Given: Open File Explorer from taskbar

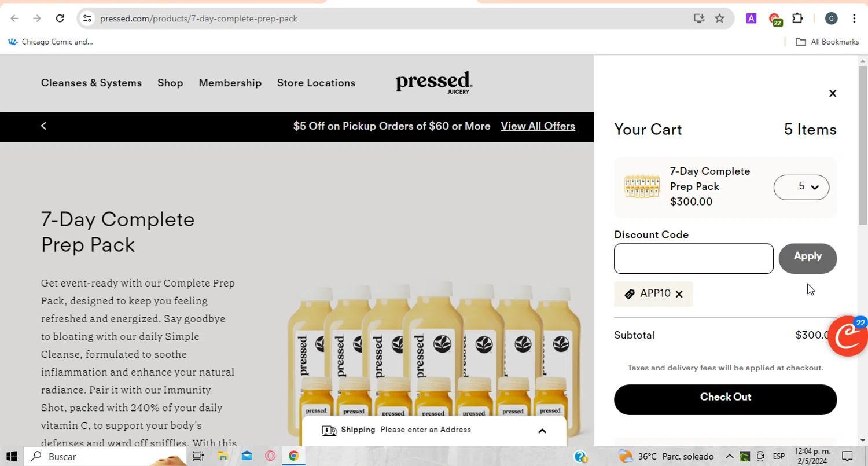Looking at the screenshot, I should click(223, 456).
